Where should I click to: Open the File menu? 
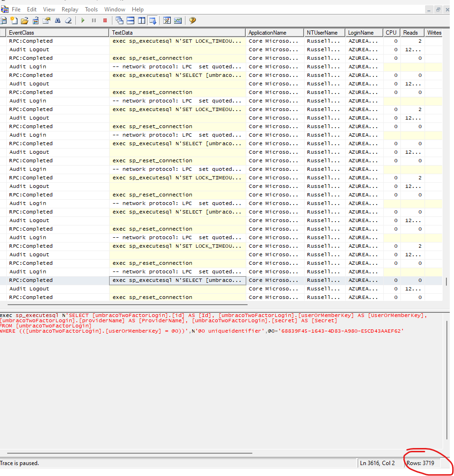point(16,9)
